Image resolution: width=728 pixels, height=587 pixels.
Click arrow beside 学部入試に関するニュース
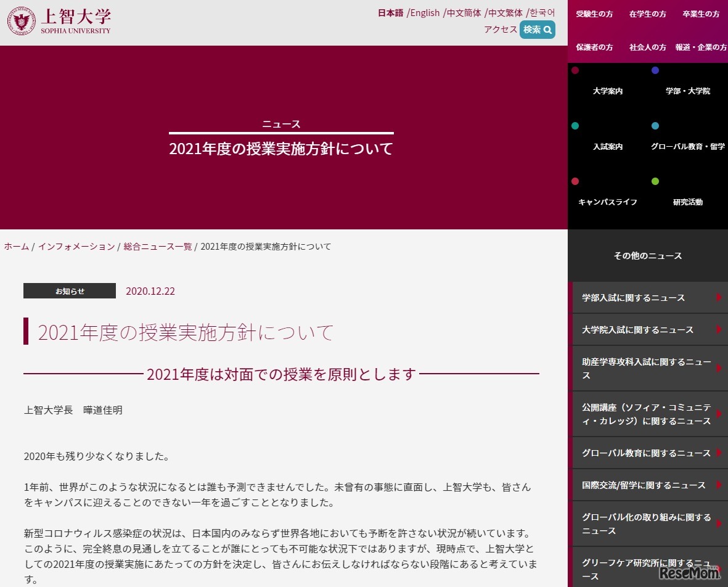pyautogui.click(x=719, y=297)
